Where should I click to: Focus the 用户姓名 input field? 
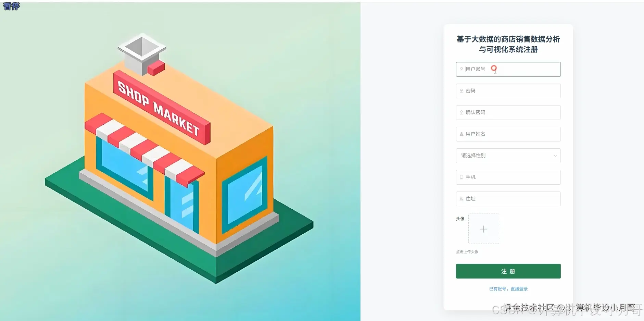coord(508,134)
